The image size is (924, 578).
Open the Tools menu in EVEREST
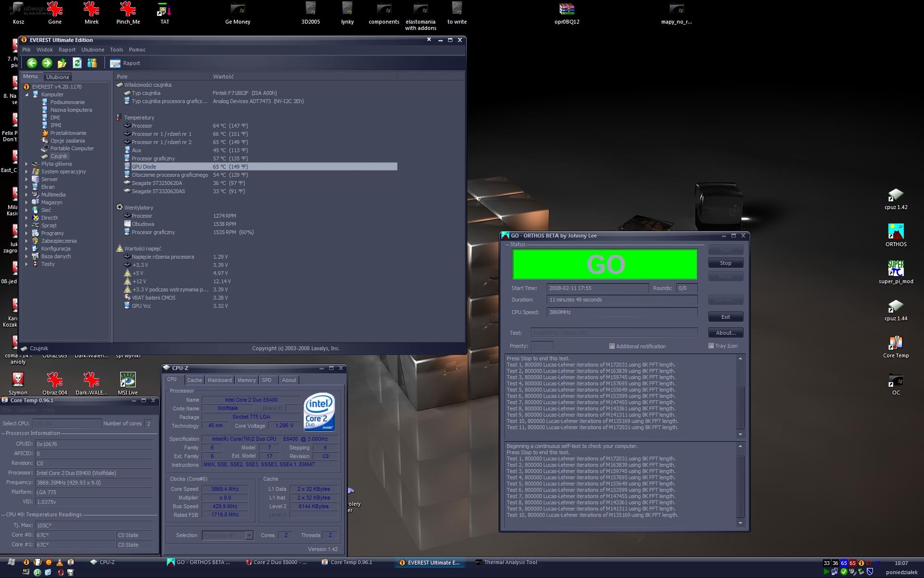click(x=116, y=50)
